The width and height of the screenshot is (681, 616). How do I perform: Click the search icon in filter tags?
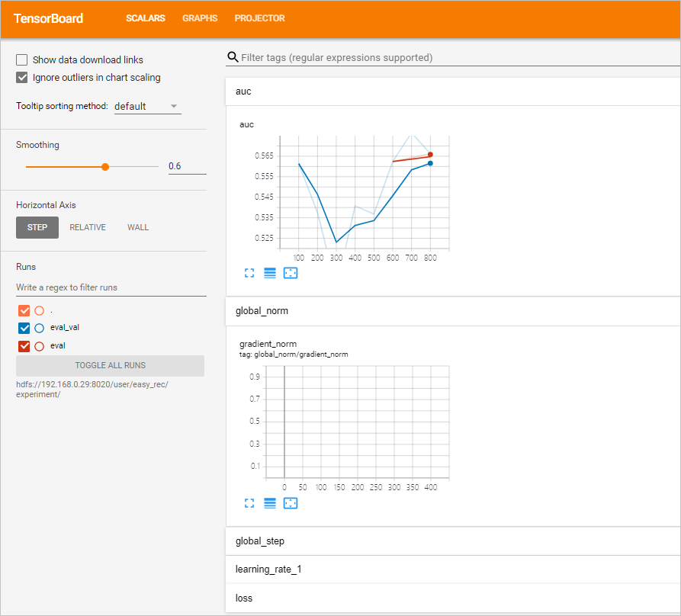click(233, 57)
